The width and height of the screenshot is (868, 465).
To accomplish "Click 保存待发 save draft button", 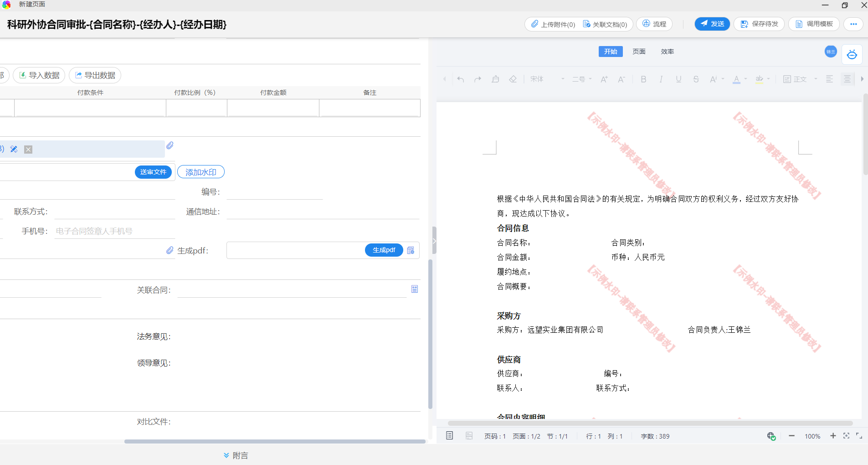I will point(759,24).
